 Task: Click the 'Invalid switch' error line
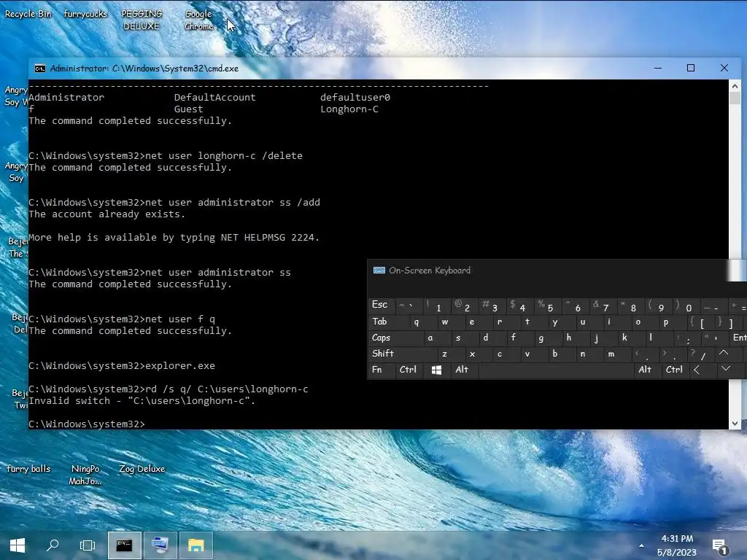[x=142, y=401]
